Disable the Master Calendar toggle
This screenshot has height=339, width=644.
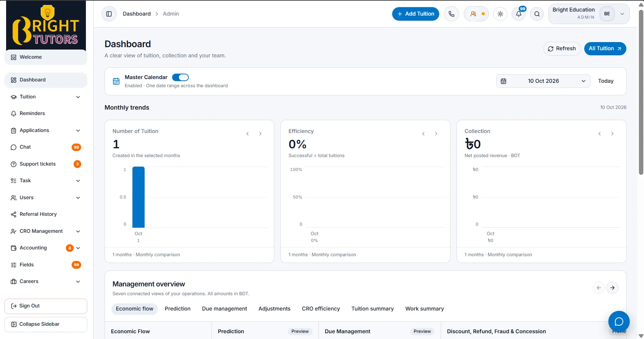180,77
